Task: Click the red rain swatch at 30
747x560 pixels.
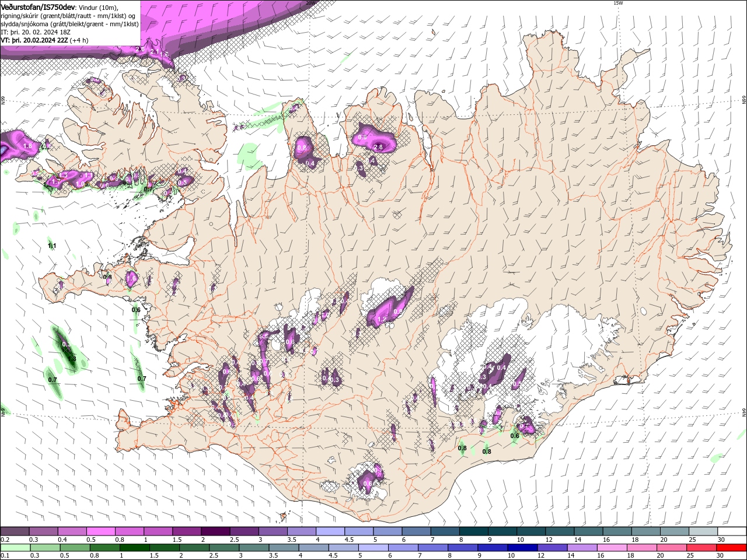Action: [731, 547]
